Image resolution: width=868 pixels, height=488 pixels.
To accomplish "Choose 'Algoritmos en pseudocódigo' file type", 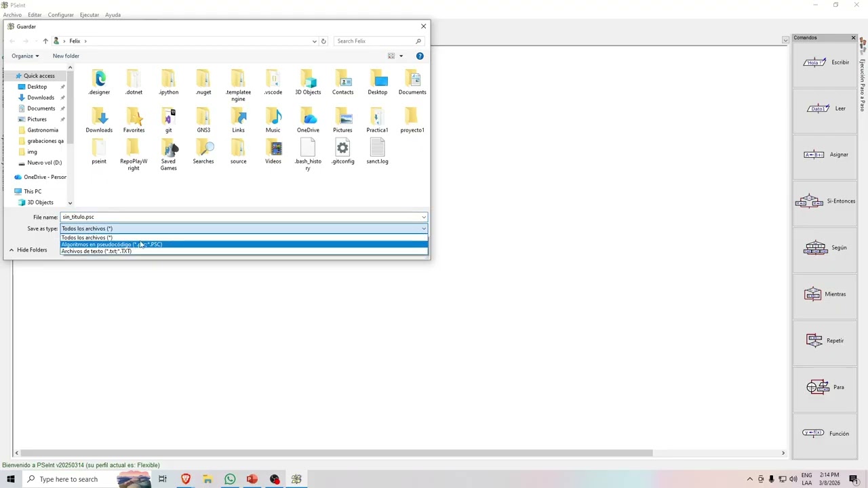I will pyautogui.click(x=244, y=245).
